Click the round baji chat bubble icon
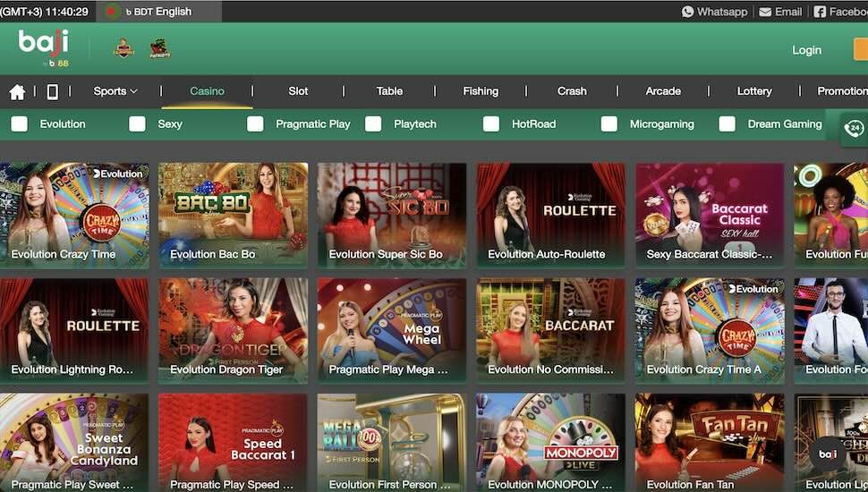Screen dimensions: 868x492 [828, 454]
